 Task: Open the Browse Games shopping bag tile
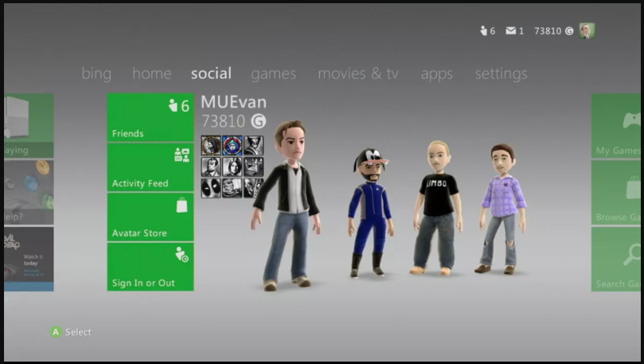(x=615, y=192)
